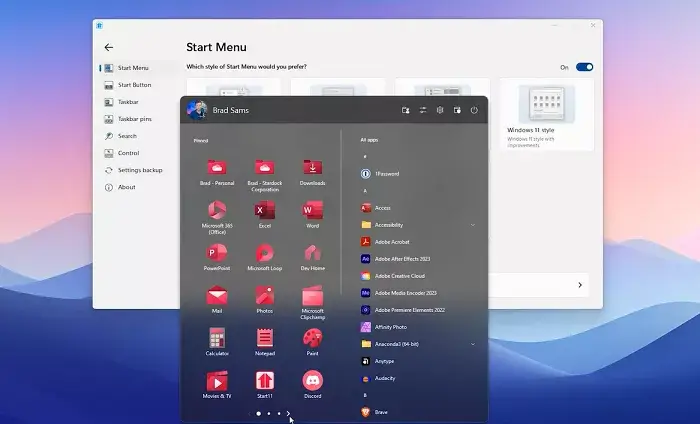Viewport: 700px width, 424px height.
Task: Open Discord from pinned apps
Action: [x=312, y=384]
